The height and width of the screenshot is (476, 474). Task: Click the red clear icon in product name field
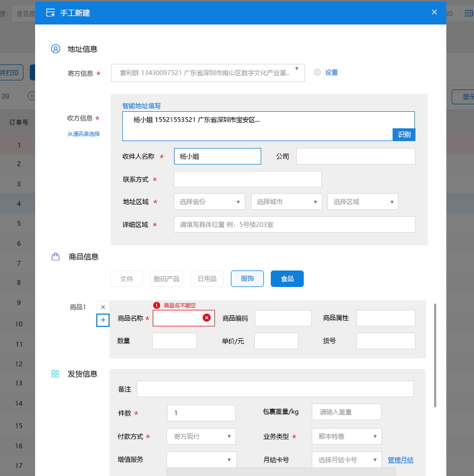point(207,318)
